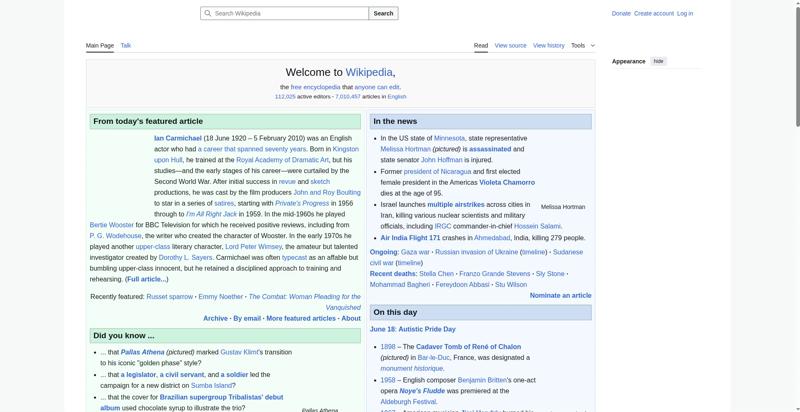Click the By email link

click(x=247, y=318)
